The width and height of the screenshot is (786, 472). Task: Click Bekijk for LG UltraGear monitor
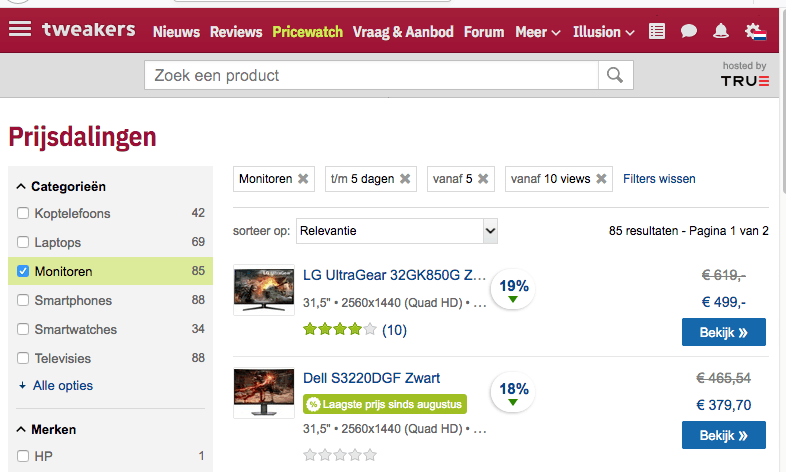point(724,332)
